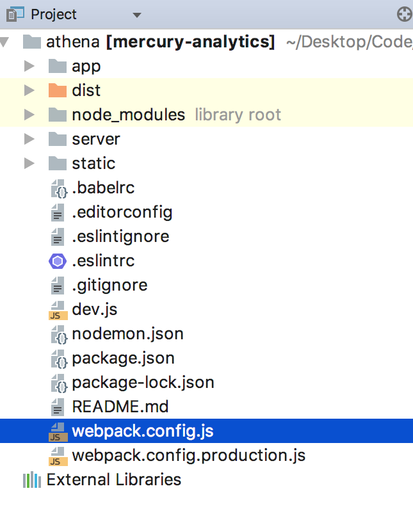The width and height of the screenshot is (413, 532).
Task: Select the package.json file
Action: pyautogui.click(x=123, y=359)
